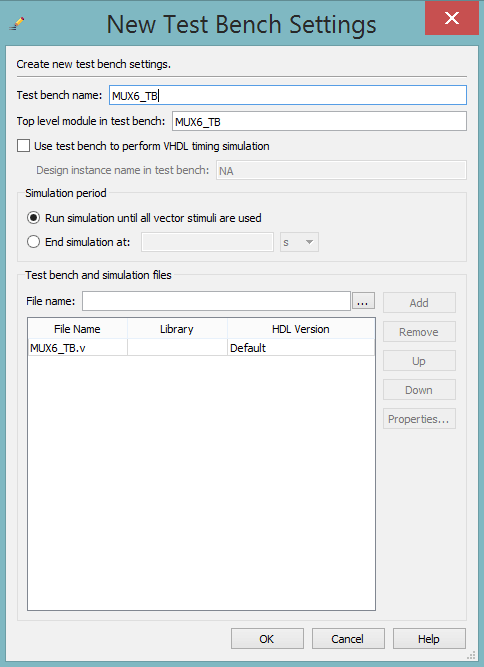Viewport: 484px width, 667px height.
Task: Select the MUX6_TB.v file row
Action: [x=201, y=348]
